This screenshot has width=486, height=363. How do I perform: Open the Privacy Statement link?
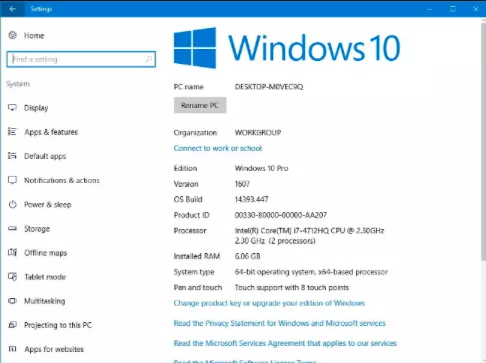pyautogui.click(x=279, y=323)
